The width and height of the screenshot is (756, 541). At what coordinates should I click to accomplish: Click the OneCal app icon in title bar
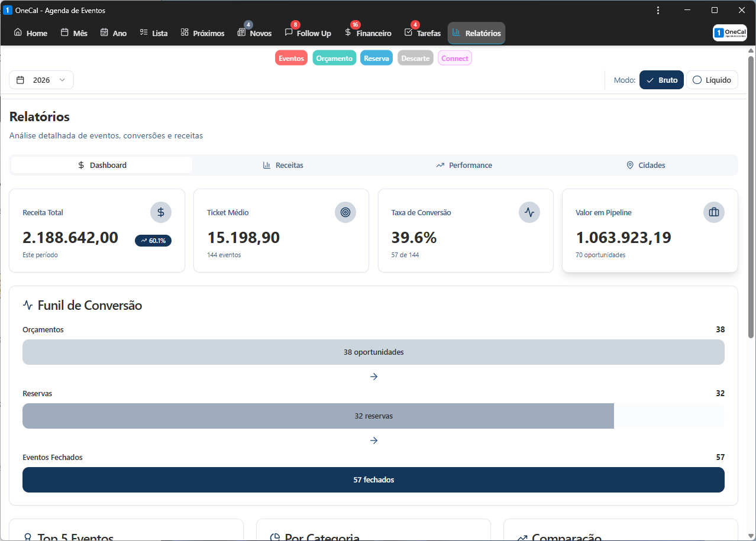click(8, 11)
